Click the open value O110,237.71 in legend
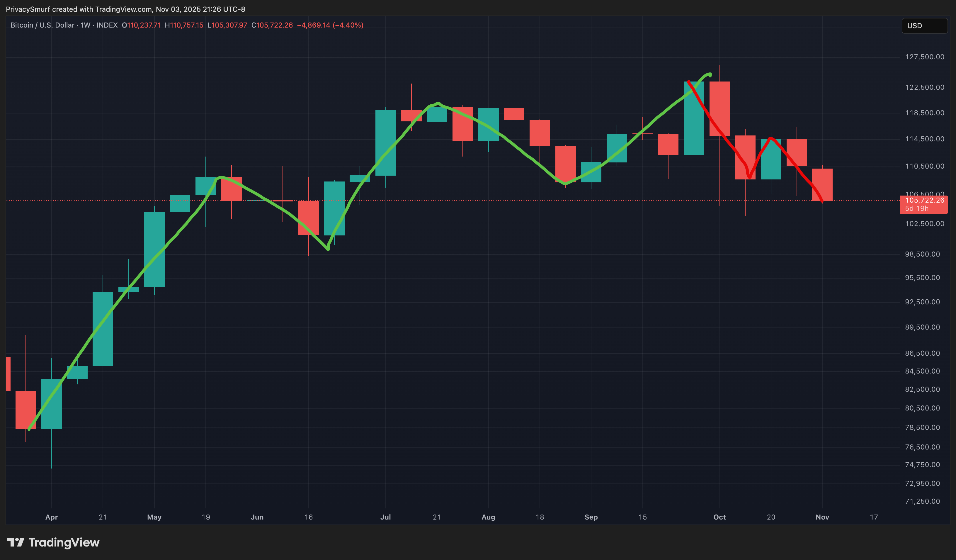Image resolution: width=956 pixels, height=560 pixels. click(x=141, y=25)
